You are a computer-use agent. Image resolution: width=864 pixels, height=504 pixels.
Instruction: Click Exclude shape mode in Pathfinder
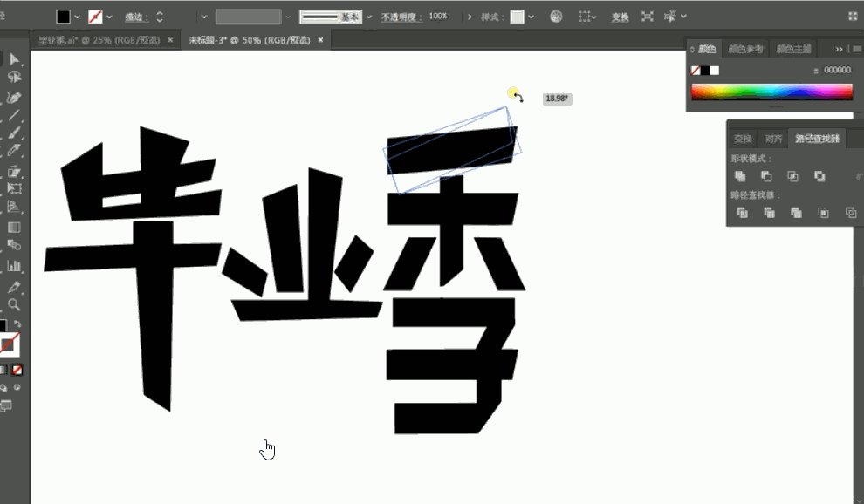819,176
